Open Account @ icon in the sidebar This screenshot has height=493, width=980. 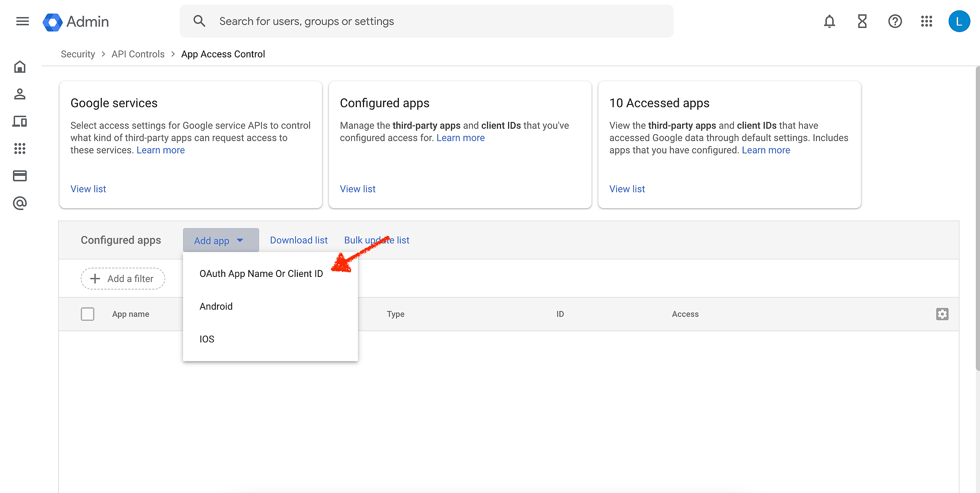coord(20,203)
